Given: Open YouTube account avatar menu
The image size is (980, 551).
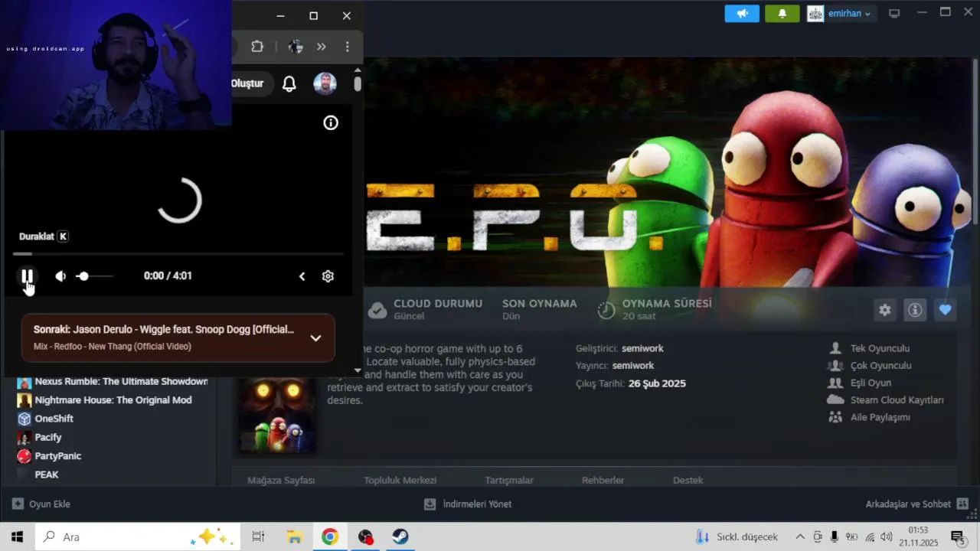Looking at the screenshot, I should tap(325, 84).
